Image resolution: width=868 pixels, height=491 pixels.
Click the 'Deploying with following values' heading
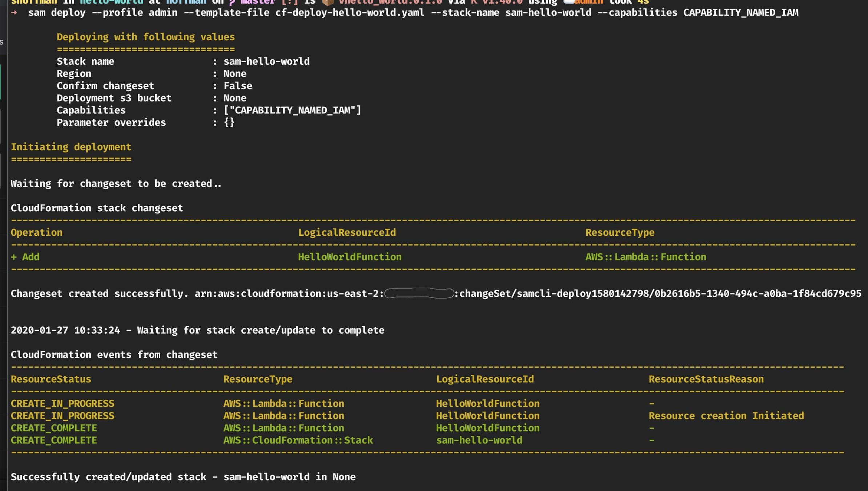145,37
